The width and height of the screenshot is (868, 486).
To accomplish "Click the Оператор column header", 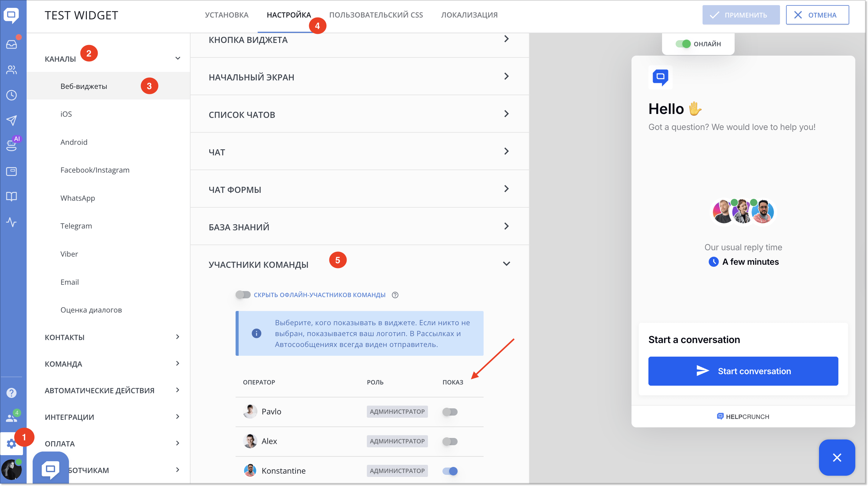I will pos(259,382).
